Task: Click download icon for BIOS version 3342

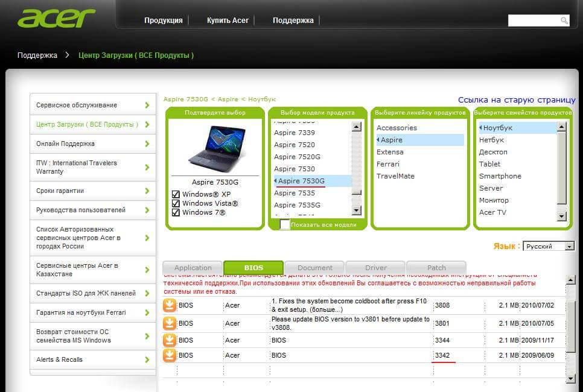Action: click(x=170, y=355)
